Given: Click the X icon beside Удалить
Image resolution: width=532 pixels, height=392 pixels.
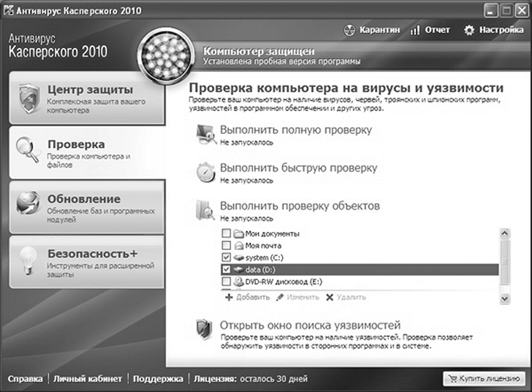Looking at the screenshot, I should click(x=330, y=297).
